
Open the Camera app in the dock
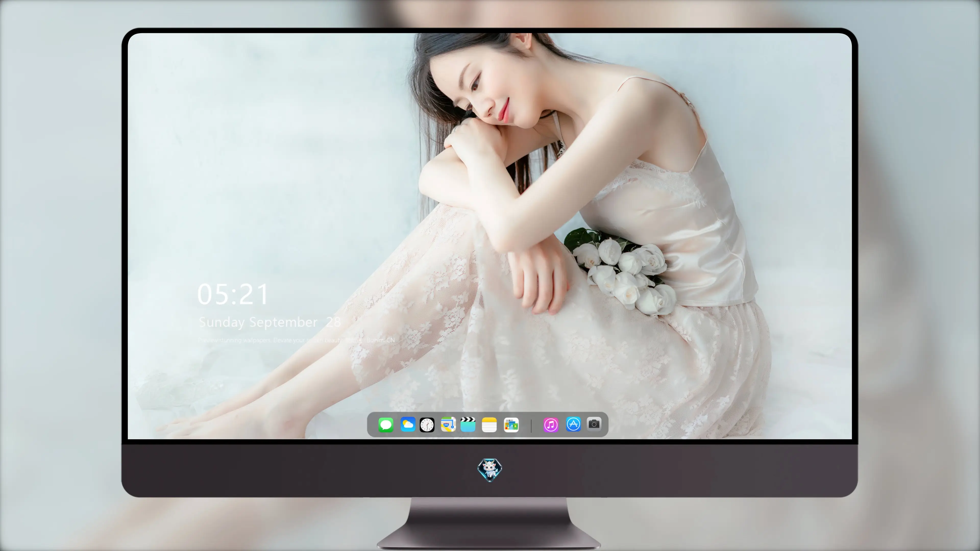click(x=594, y=424)
